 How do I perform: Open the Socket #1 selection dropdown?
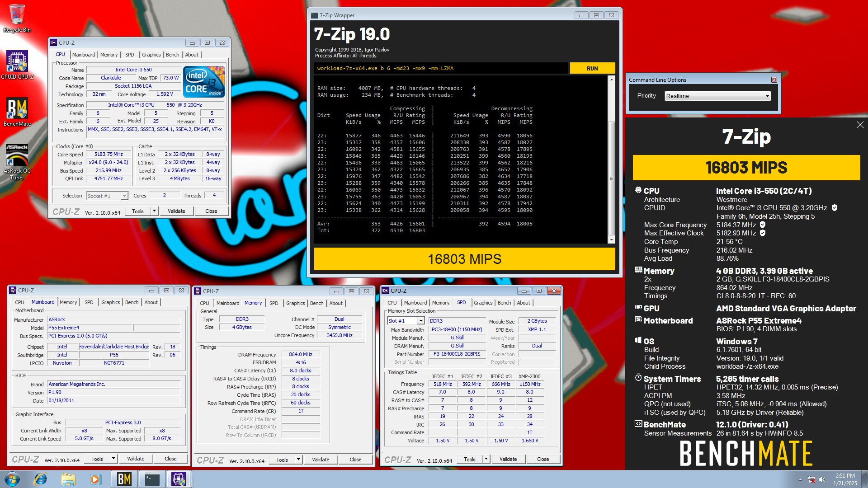107,196
